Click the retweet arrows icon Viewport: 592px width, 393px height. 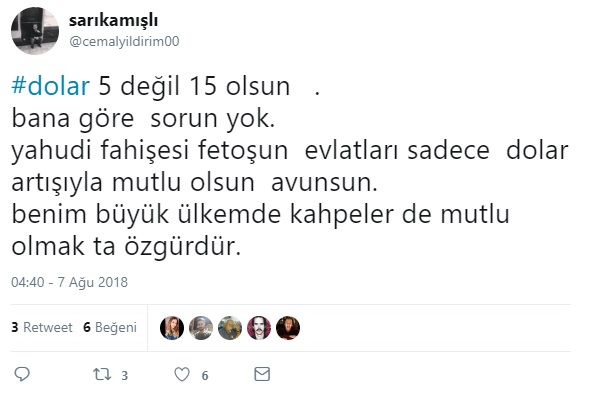(x=102, y=375)
